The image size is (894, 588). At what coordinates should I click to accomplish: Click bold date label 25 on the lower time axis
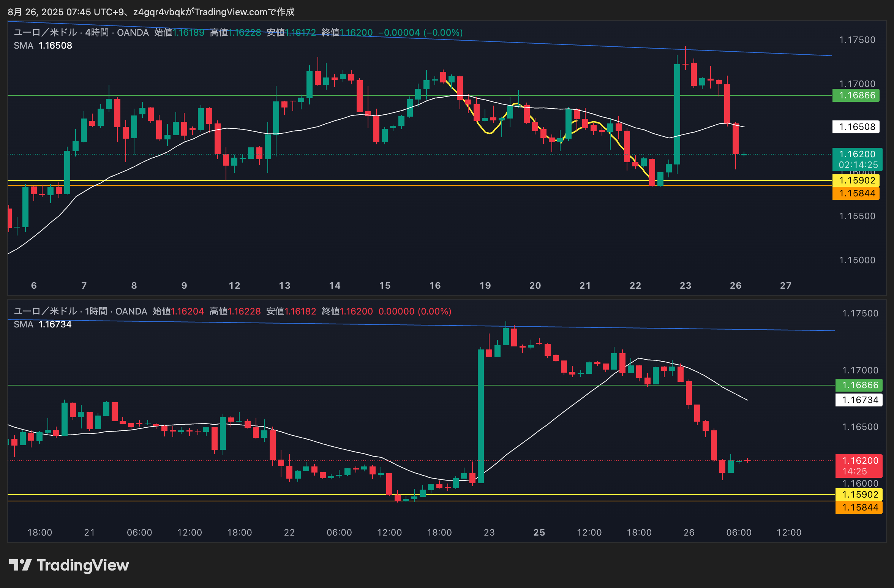pyautogui.click(x=539, y=533)
